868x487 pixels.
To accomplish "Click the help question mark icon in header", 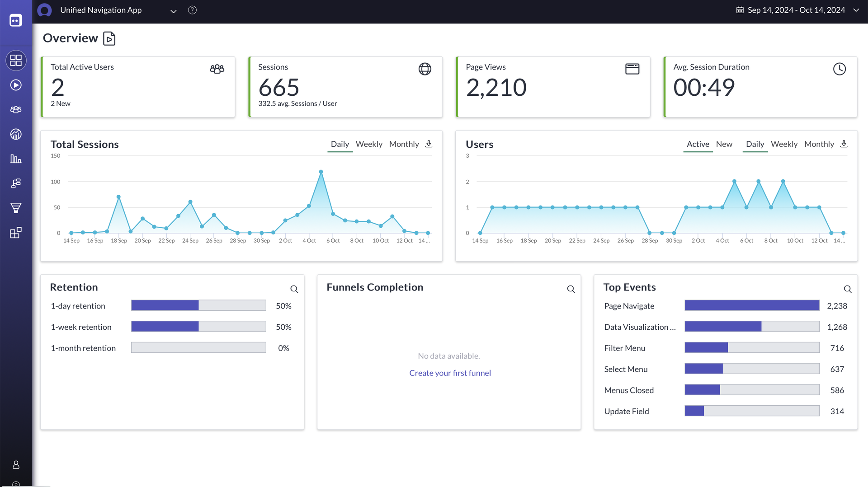I will tap(192, 10).
